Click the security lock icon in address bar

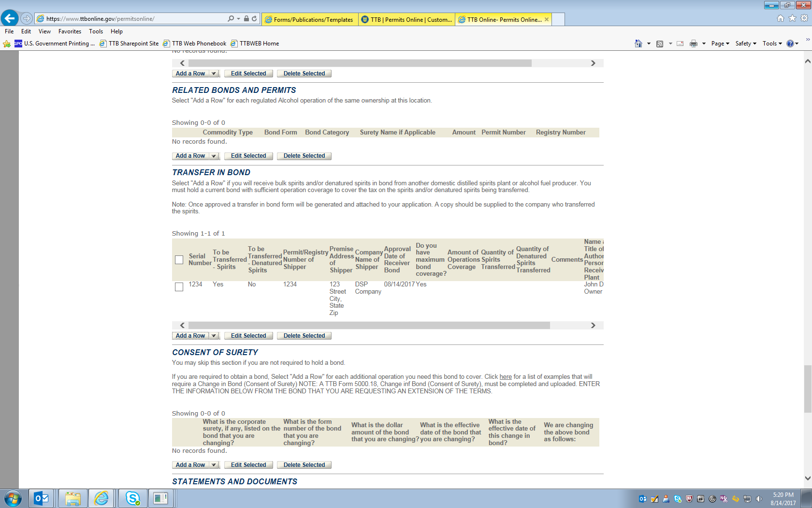click(x=246, y=18)
